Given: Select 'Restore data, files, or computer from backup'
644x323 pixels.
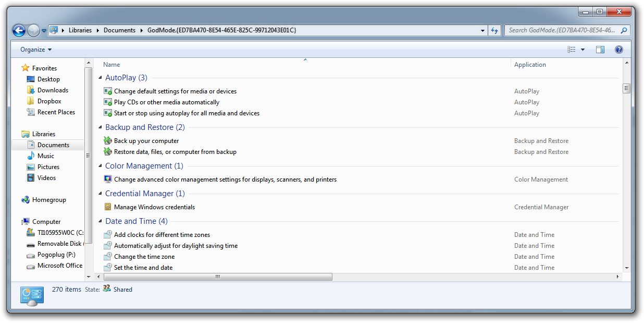Looking at the screenshot, I should [175, 152].
